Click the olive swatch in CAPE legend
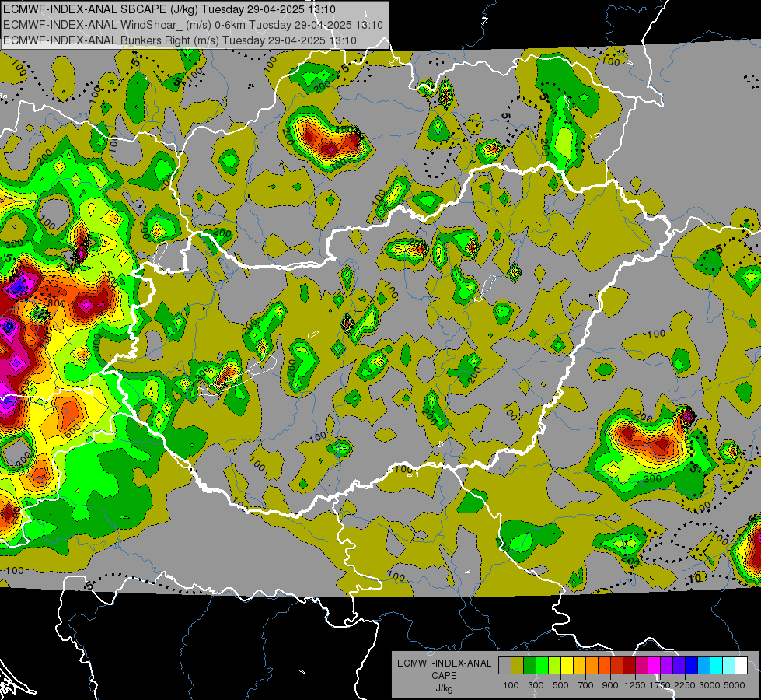This screenshot has width=761, height=700. point(518,666)
